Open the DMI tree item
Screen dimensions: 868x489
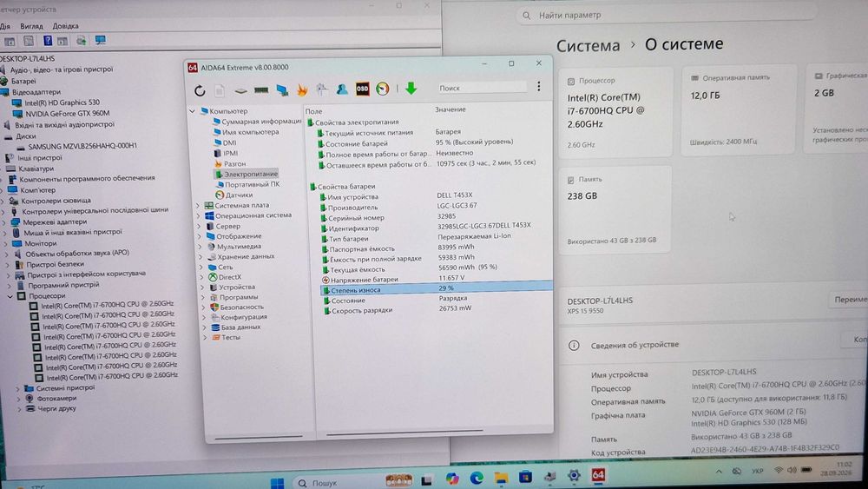pyautogui.click(x=226, y=142)
